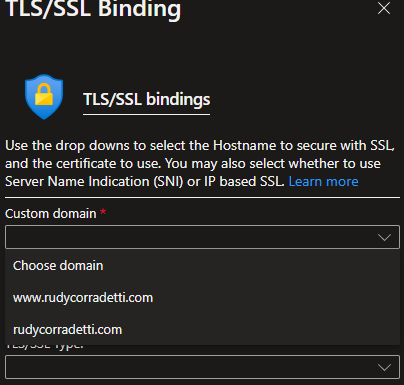
Task: Click the divider line above Custom domain
Action: click(202, 198)
